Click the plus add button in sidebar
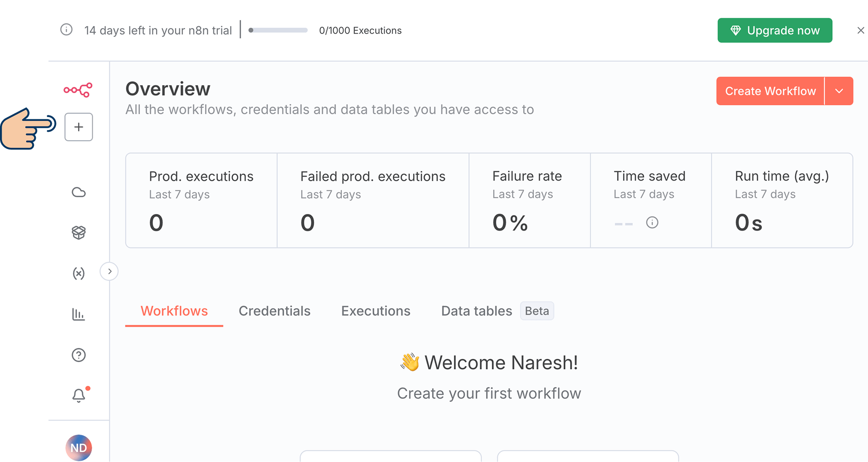Screen dimensions: 868x462 tap(78, 127)
